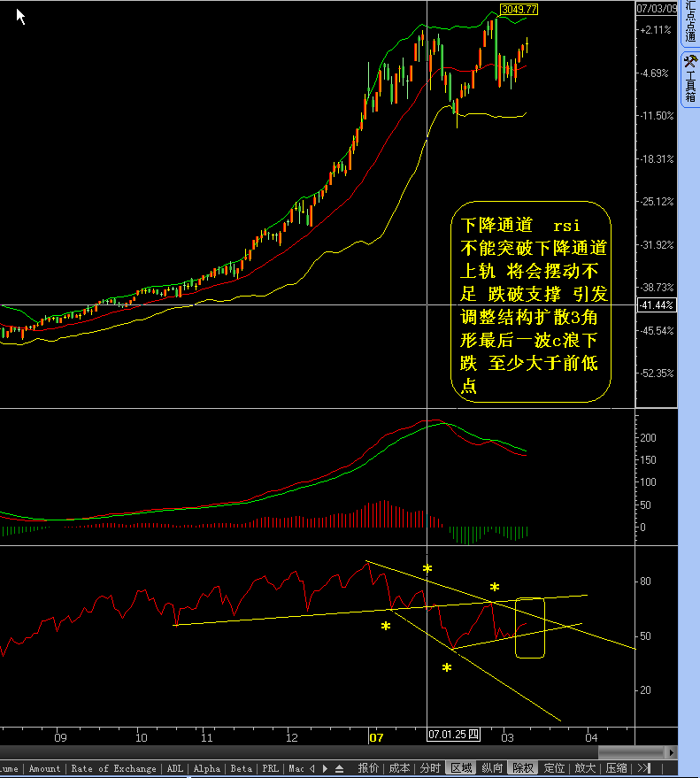
Task: Select the yellow annotation text box on chart
Action: tap(531, 302)
